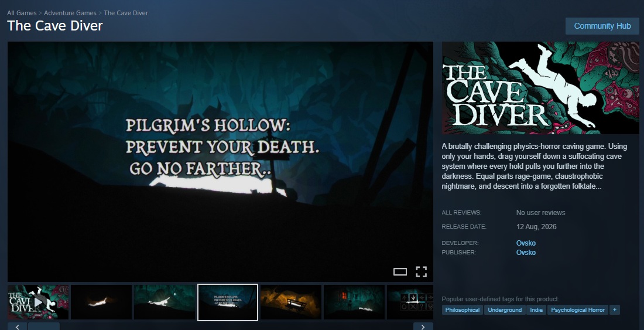The width and height of the screenshot is (644, 330).
Task: Select the Philosophical tag
Action: tap(463, 310)
